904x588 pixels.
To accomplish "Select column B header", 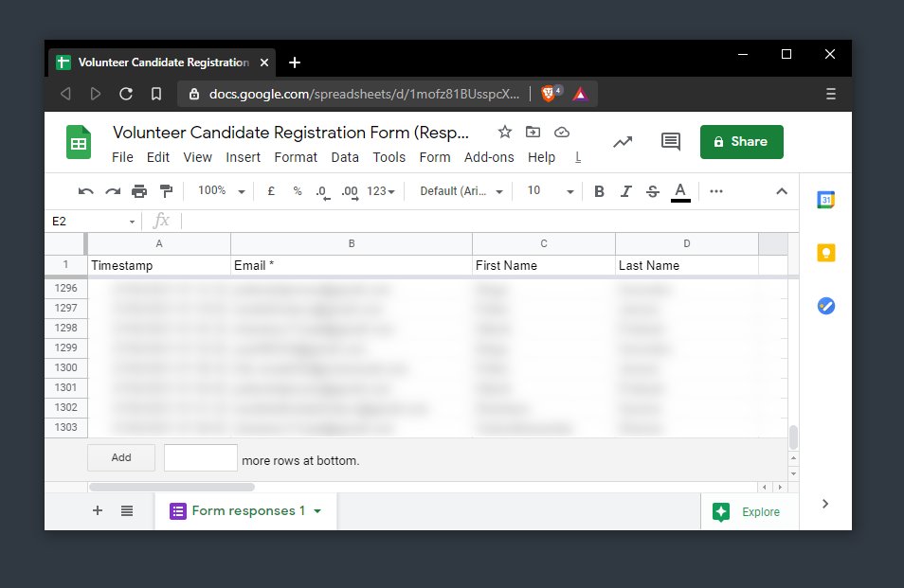I will [352, 243].
